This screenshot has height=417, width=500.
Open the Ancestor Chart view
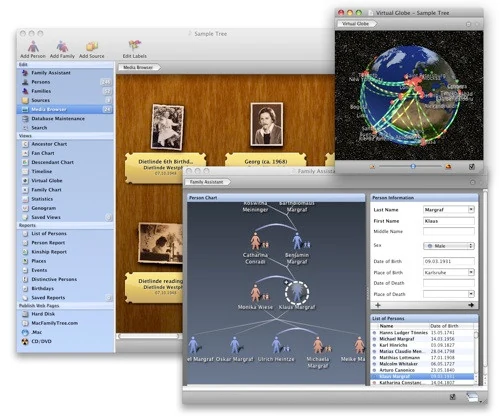[65, 144]
